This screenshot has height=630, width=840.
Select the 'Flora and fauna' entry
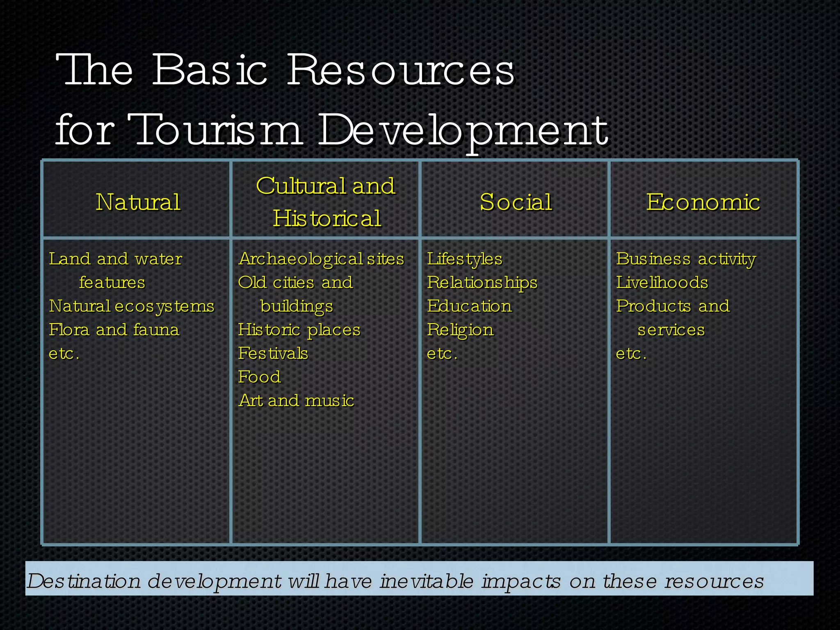pyautogui.click(x=114, y=330)
